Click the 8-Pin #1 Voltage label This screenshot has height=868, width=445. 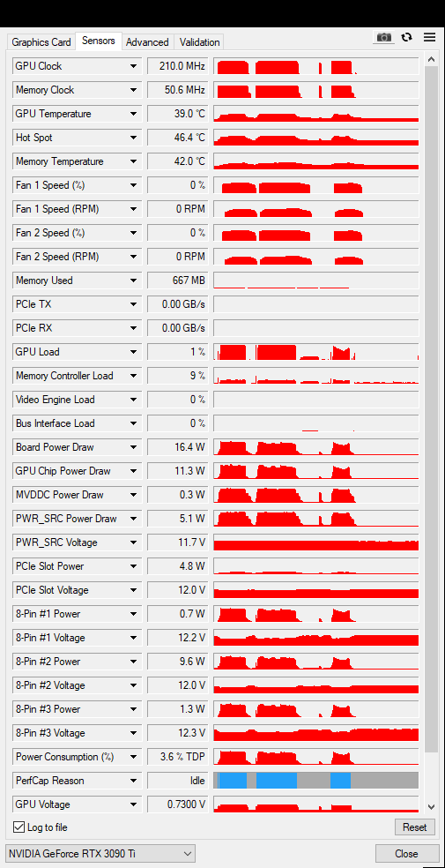[x=50, y=639]
